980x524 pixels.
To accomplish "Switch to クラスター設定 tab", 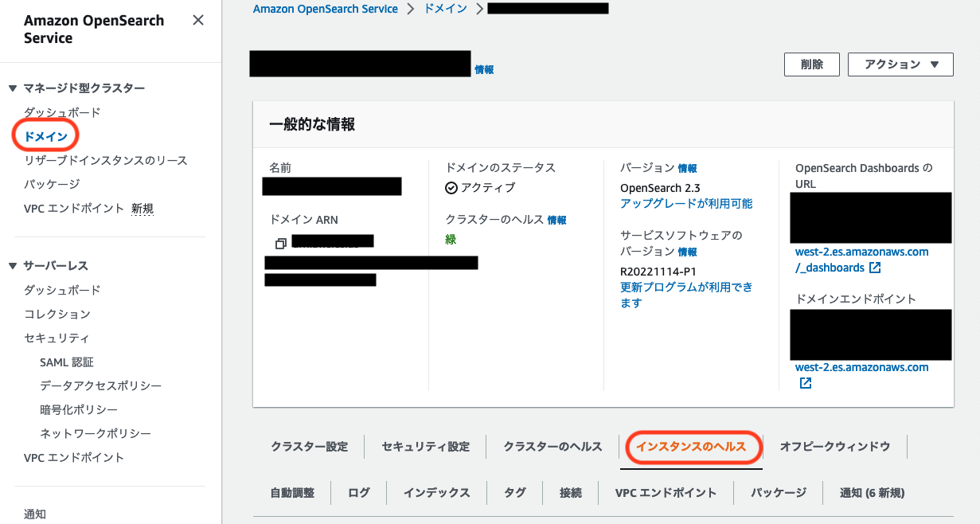I will tap(310, 447).
